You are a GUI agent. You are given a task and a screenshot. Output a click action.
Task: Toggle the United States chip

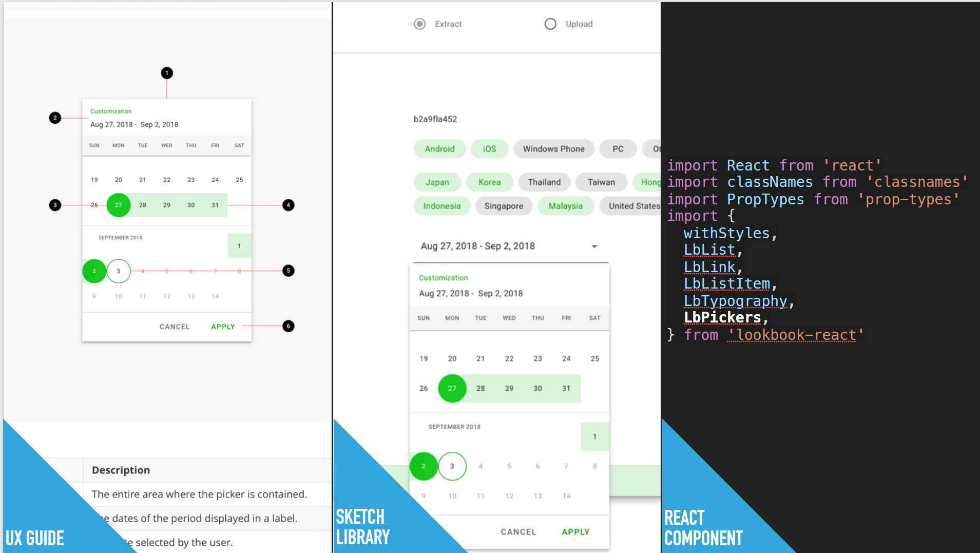pos(630,206)
